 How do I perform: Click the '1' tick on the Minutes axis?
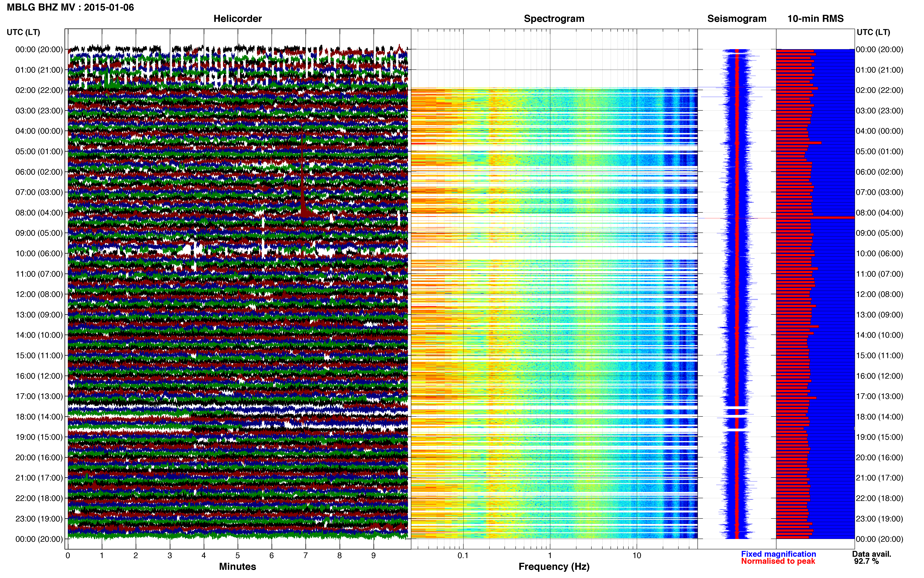tap(102, 556)
